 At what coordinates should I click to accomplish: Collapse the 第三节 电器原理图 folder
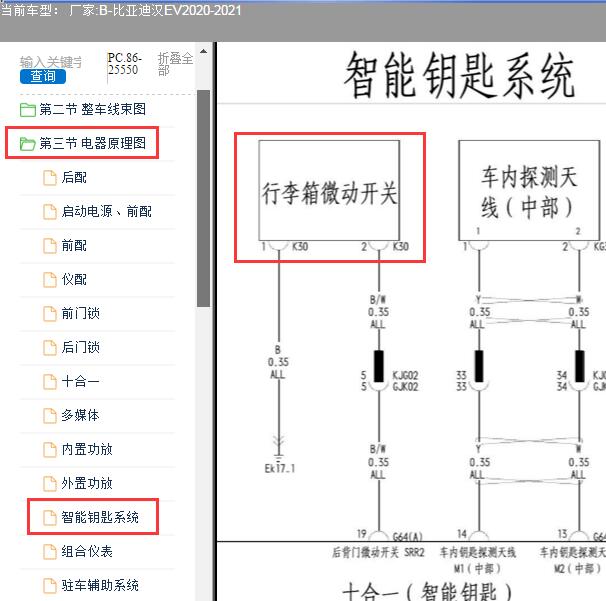pos(92,143)
